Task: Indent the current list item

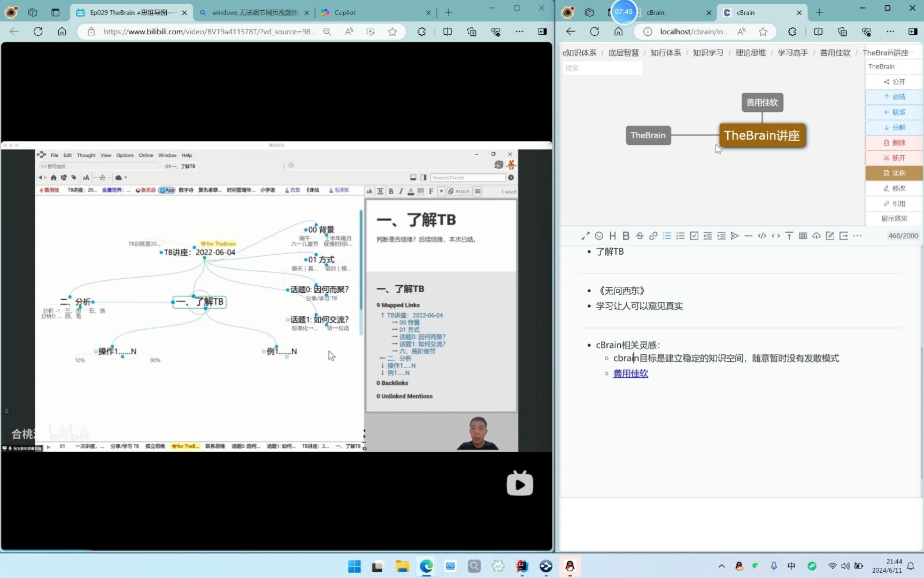Action: tap(721, 235)
